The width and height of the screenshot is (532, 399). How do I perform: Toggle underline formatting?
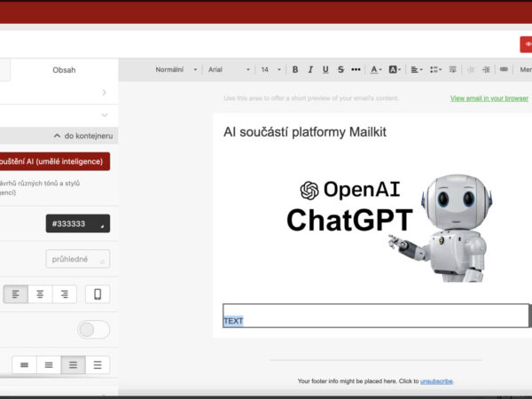pyautogui.click(x=325, y=69)
